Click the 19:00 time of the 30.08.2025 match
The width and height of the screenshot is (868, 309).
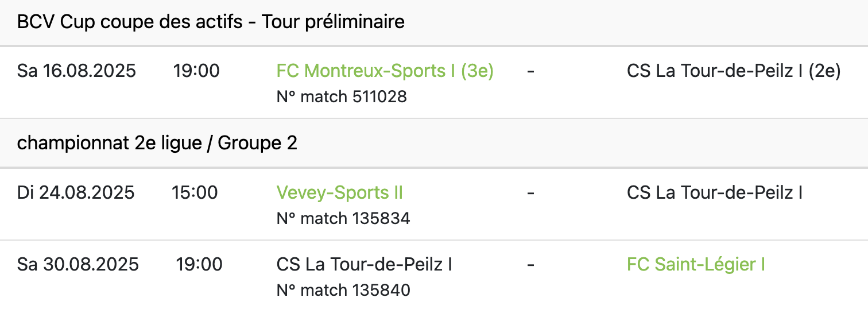coord(199,265)
